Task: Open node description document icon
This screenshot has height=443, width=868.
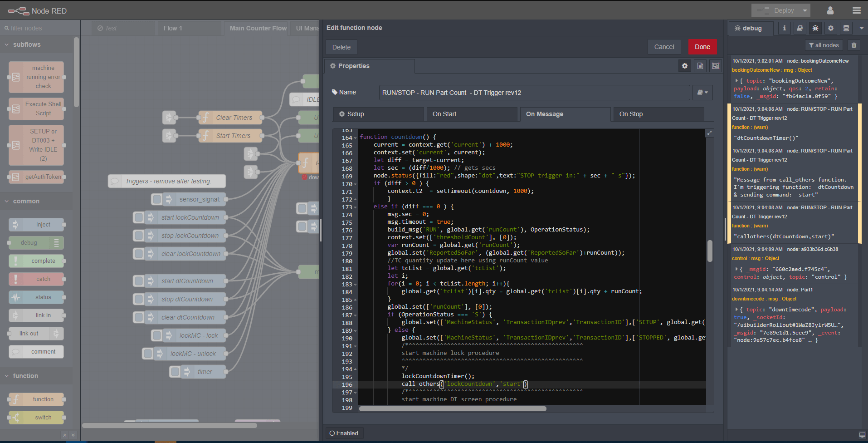Action: 700,66
